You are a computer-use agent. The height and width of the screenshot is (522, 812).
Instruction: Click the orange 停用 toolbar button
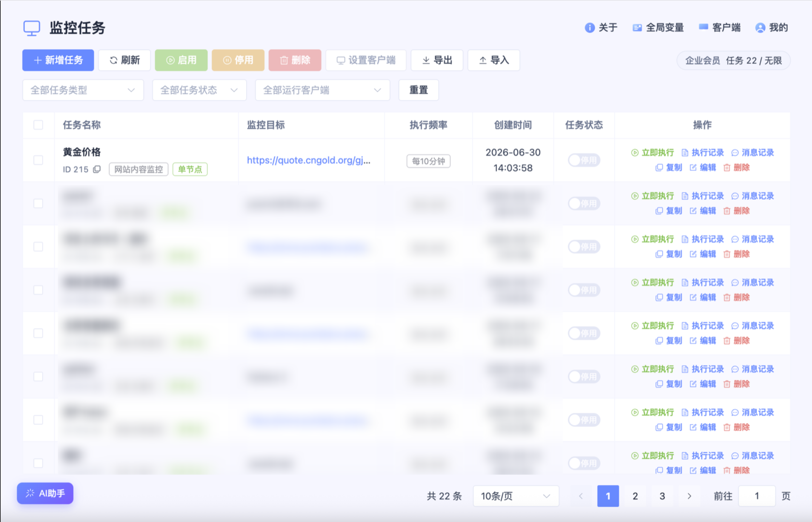coord(238,60)
